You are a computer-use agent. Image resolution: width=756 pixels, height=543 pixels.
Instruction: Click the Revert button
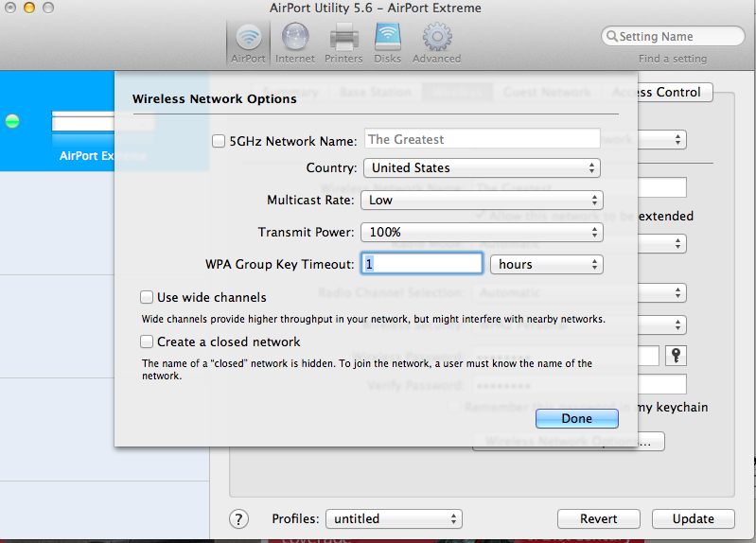point(598,519)
